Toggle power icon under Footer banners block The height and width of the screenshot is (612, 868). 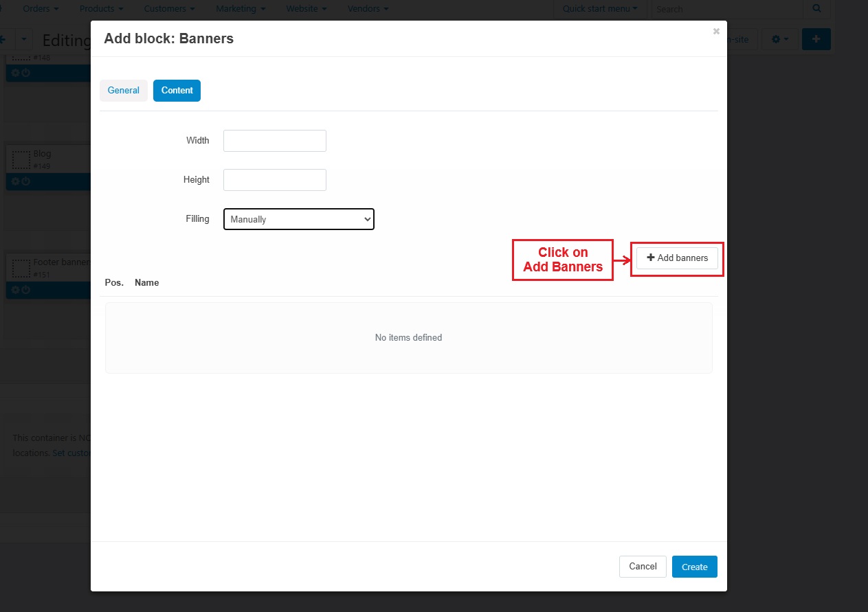26,290
